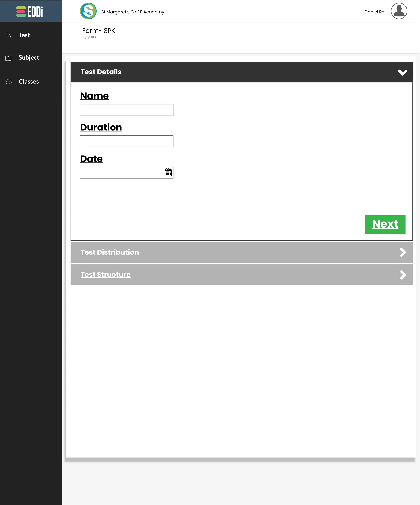Click into the Duration input field

pos(127,141)
